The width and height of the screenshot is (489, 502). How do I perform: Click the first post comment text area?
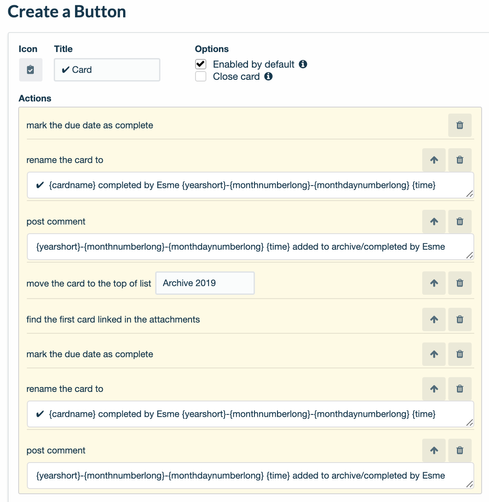(250, 247)
